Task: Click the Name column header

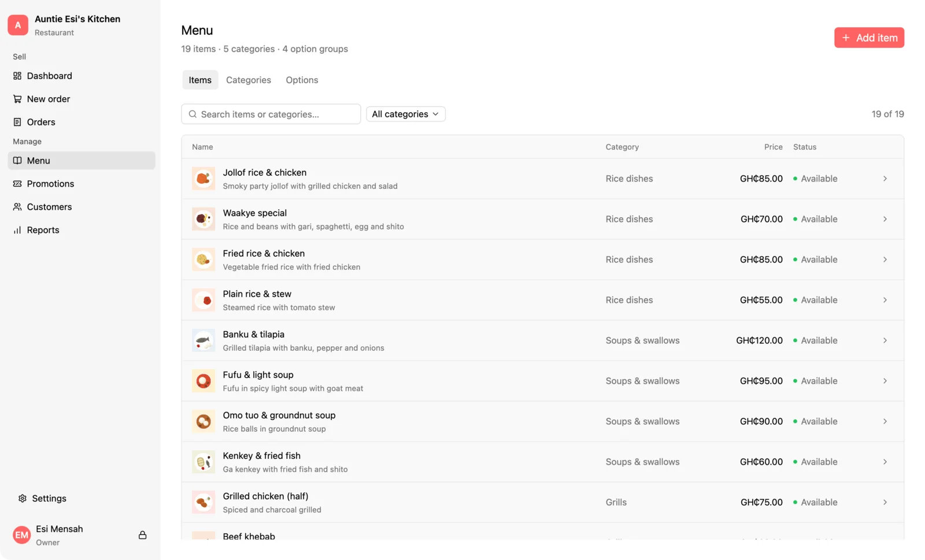Action: click(x=202, y=147)
